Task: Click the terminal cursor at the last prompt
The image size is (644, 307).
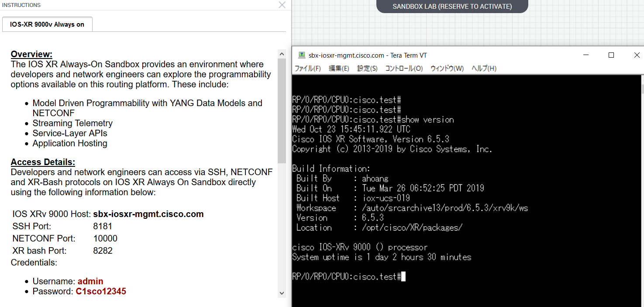Action: point(403,276)
